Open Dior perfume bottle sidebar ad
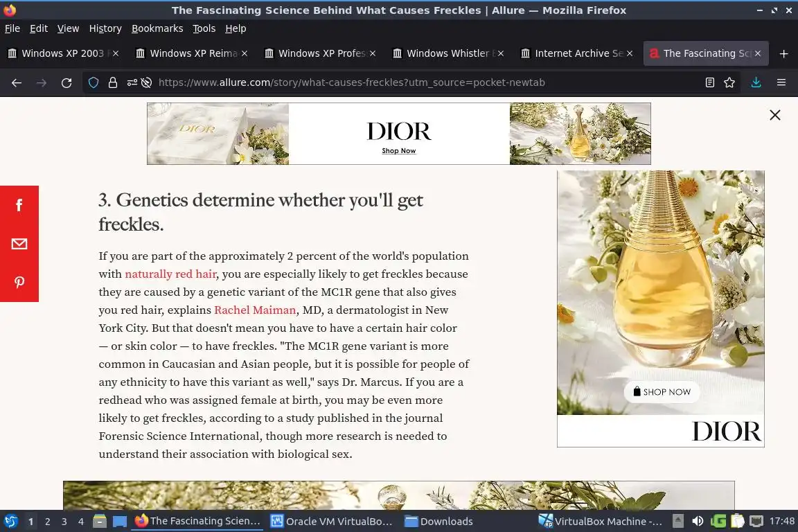This screenshot has height=532, width=798. (x=661, y=292)
